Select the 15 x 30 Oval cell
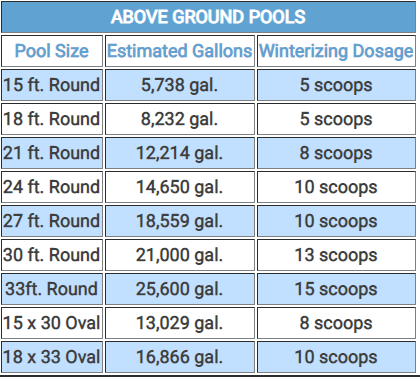Screen dimensions: 420x377 52,323
